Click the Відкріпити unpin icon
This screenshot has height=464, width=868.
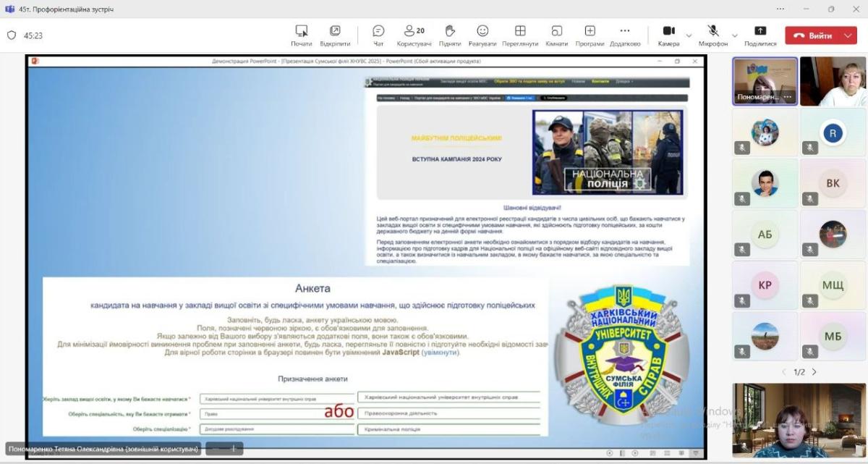335,31
